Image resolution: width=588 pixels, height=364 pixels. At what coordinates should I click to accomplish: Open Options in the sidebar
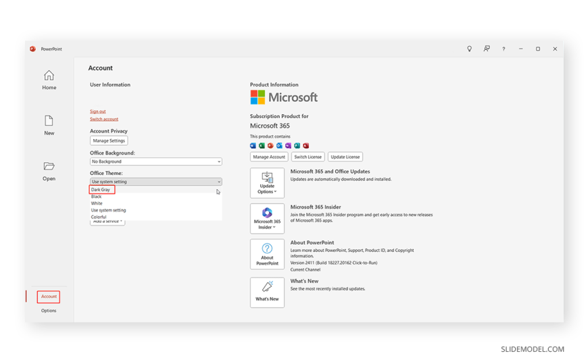pos(49,311)
